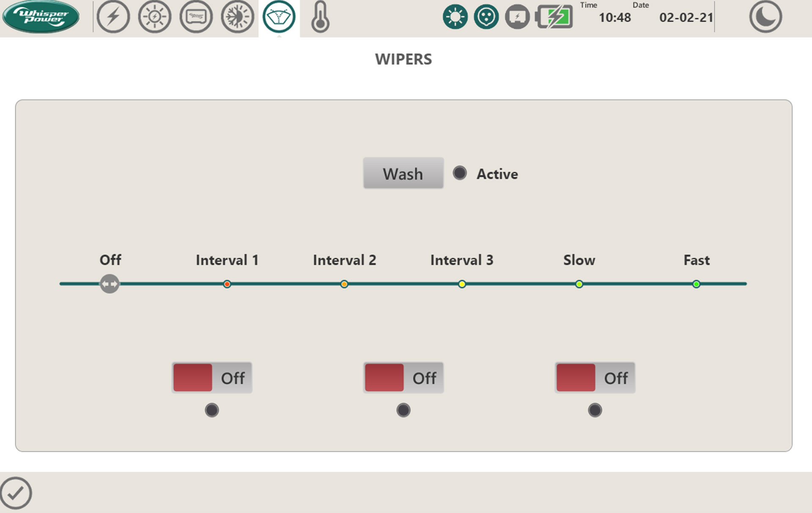Viewport: 812px width, 513px height.
Task: Click the wiper slider handle at Off
Action: coord(110,284)
